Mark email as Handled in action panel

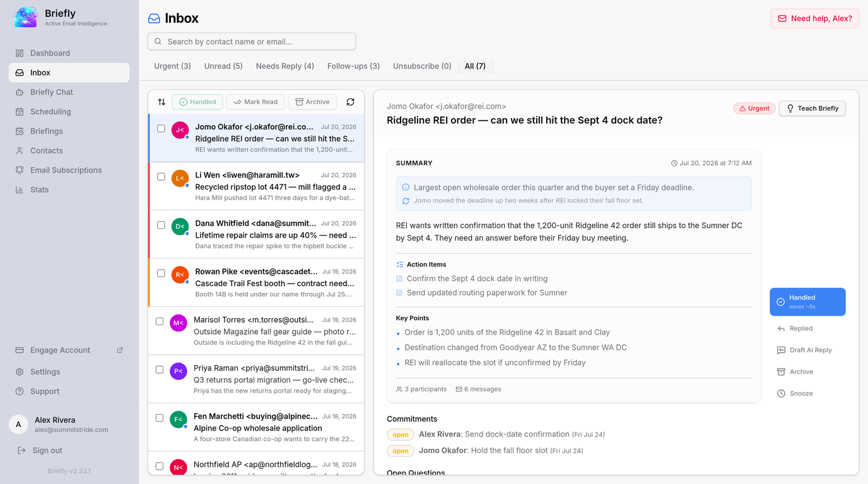[x=807, y=302]
